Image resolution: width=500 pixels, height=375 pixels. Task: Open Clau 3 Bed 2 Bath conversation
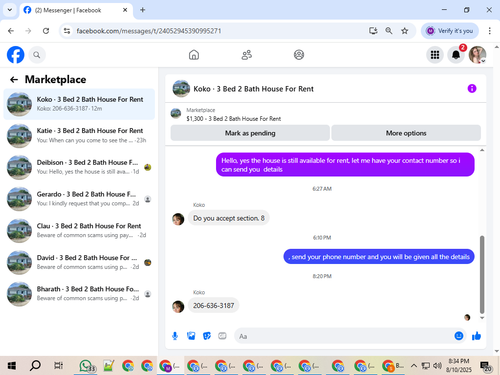click(x=79, y=230)
